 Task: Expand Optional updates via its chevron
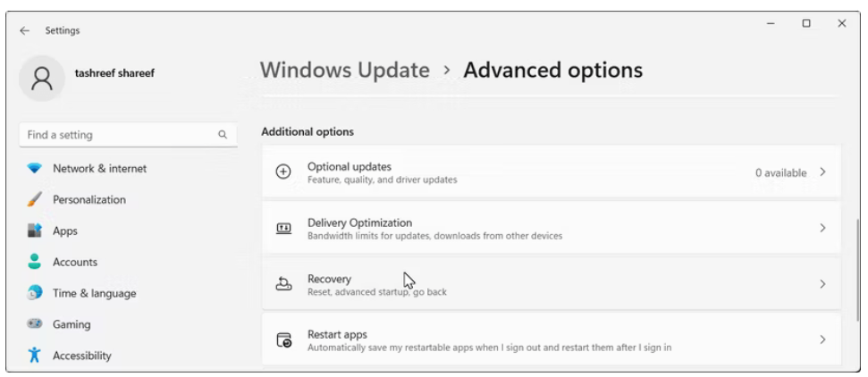(x=822, y=172)
